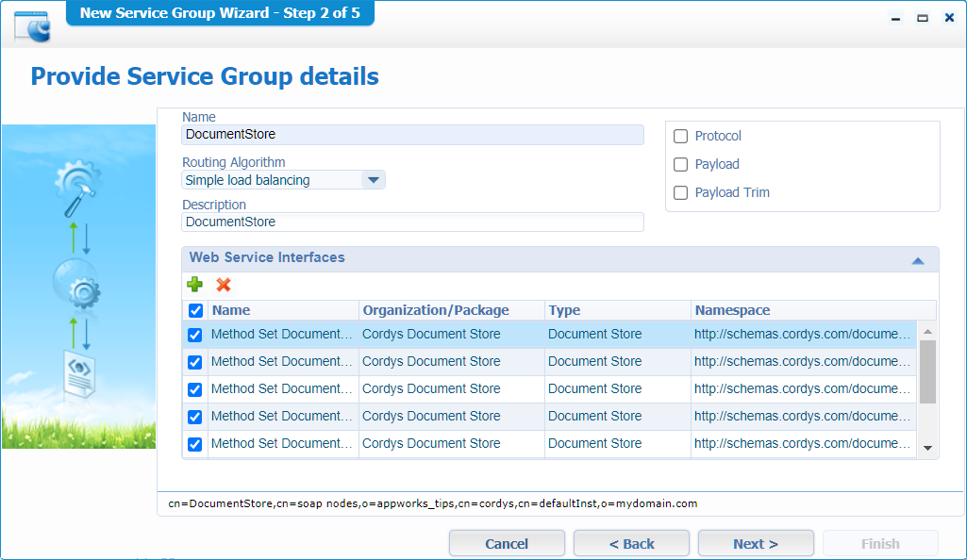Toggle the Payload checkbox
Screen dimensions: 967x560
click(x=680, y=164)
